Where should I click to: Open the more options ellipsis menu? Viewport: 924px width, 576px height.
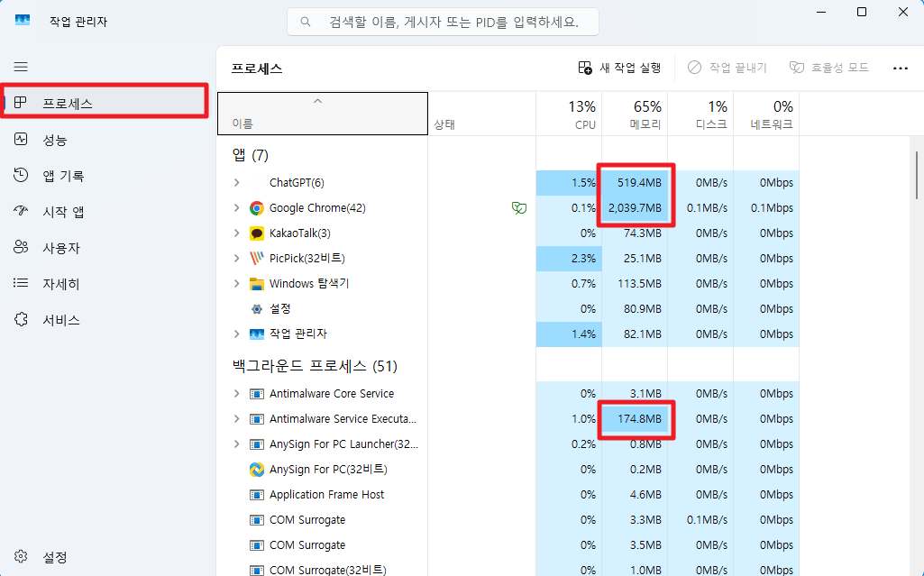(x=900, y=68)
